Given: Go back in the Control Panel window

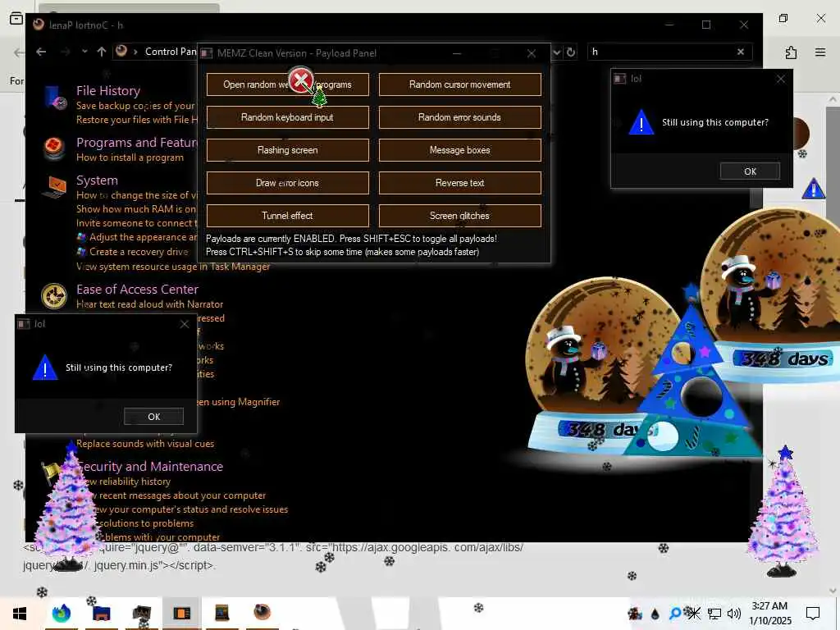Looking at the screenshot, I should tap(41, 52).
